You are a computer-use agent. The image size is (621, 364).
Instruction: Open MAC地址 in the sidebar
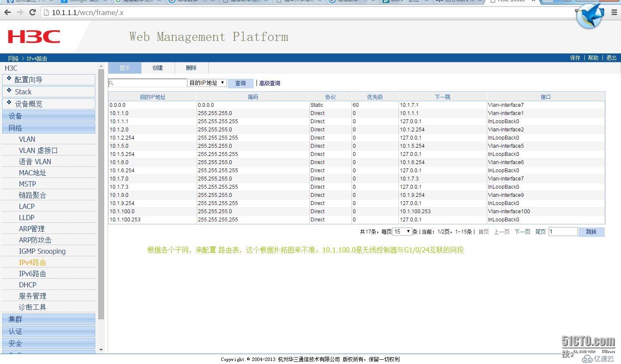[32, 173]
